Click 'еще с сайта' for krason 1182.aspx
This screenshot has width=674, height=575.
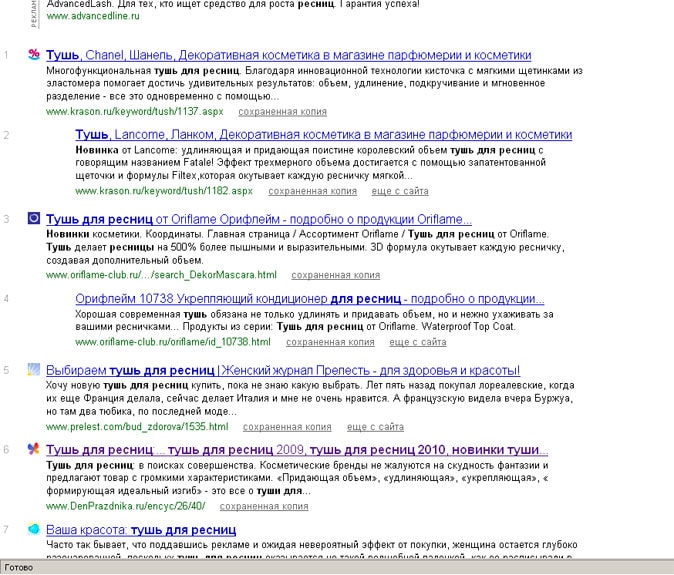coord(400,191)
